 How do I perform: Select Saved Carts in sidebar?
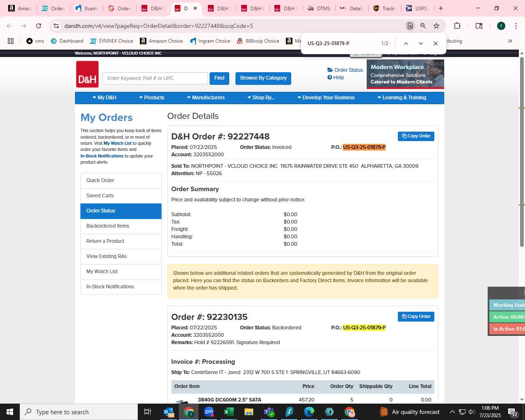point(121,196)
